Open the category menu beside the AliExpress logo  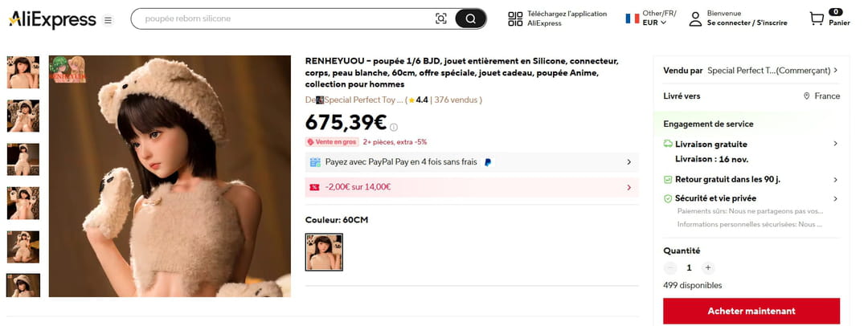[x=108, y=20]
